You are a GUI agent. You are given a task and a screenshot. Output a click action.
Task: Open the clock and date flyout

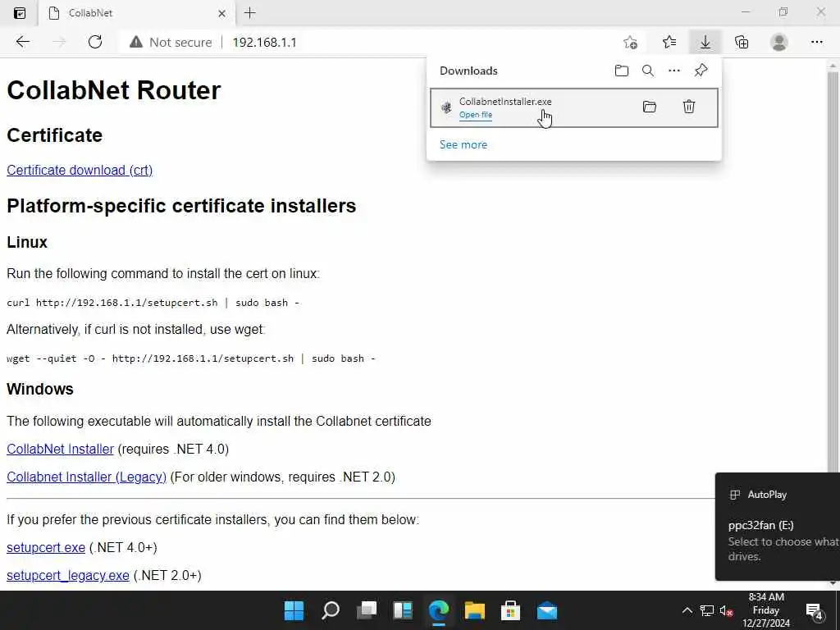pos(766,610)
